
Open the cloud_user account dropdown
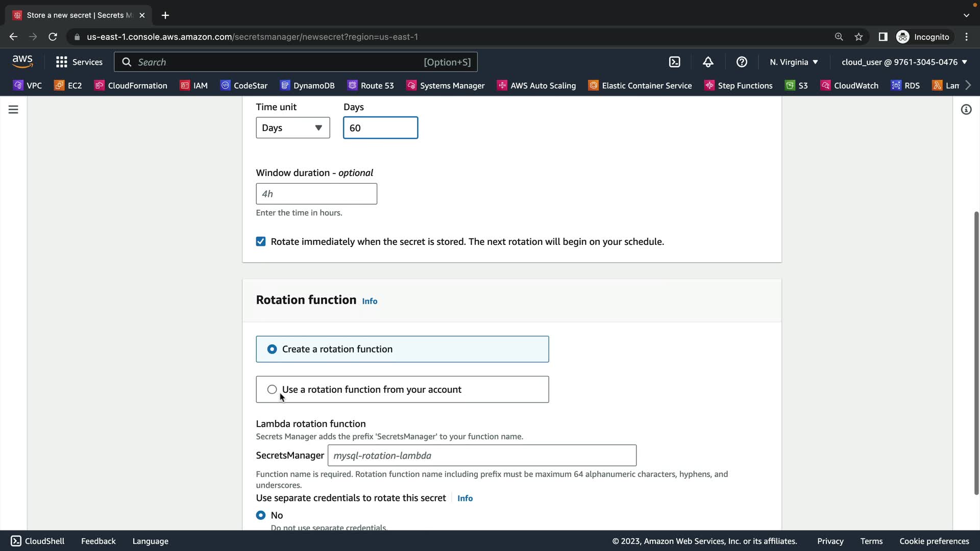(904, 62)
